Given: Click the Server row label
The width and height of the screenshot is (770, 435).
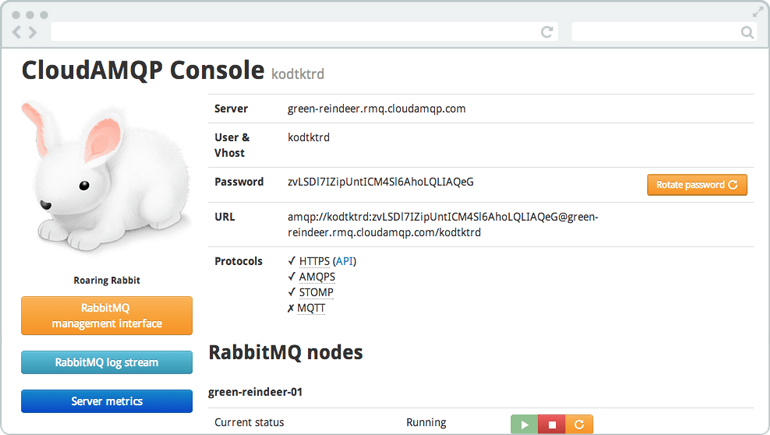Looking at the screenshot, I should [231, 109].
